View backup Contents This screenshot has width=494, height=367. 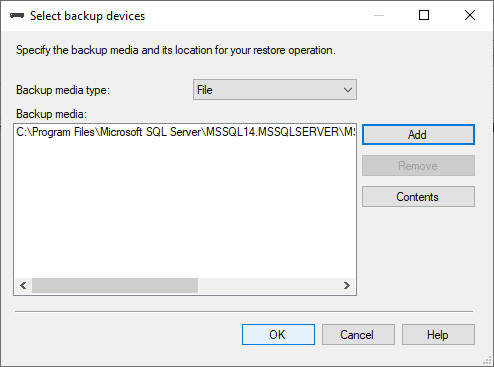click(x=418, y=197)
